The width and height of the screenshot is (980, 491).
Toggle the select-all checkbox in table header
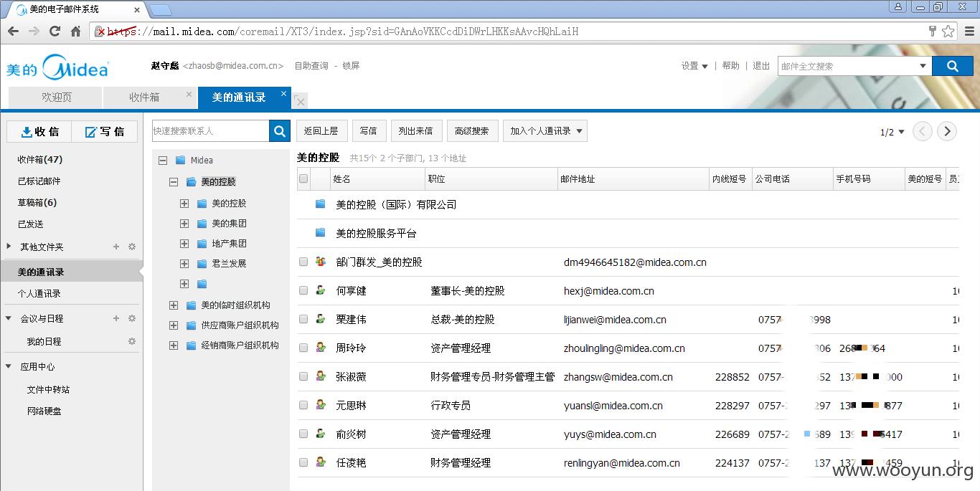click(x=303, y=178)
